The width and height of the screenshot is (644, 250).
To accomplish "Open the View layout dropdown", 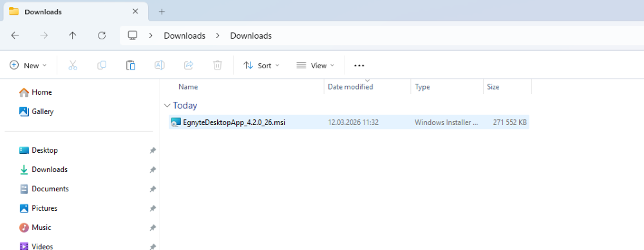I will click(315, 65).
